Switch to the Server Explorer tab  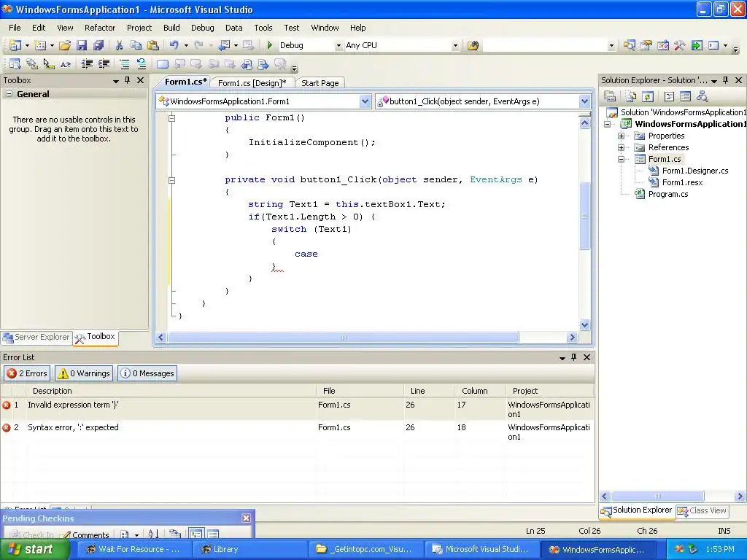point(36,337)
